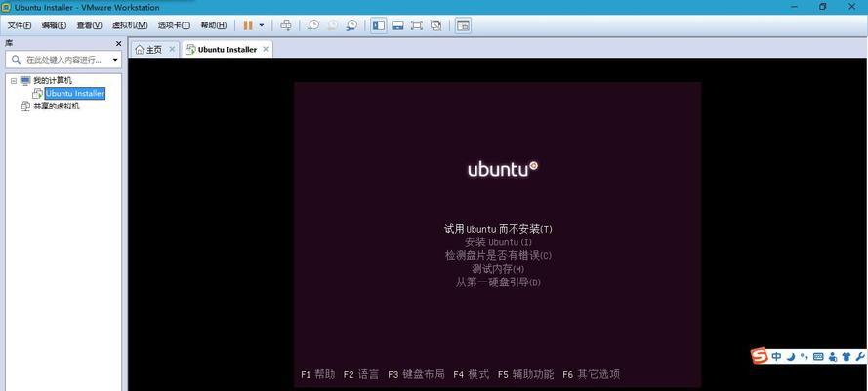Click F3 键盘布局 at the installer bottom
Screen dimensions: 868x391
click(416, 374)
